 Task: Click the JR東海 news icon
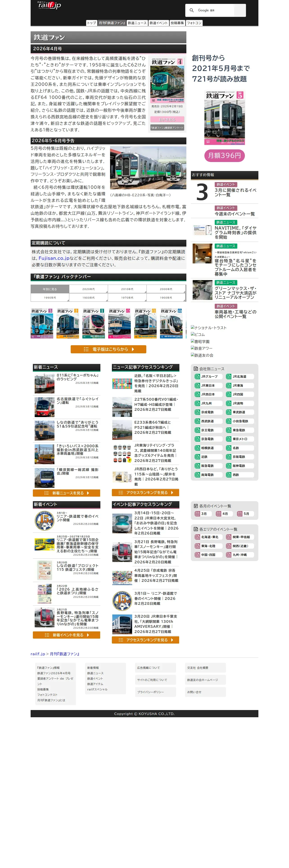[229, 386]
